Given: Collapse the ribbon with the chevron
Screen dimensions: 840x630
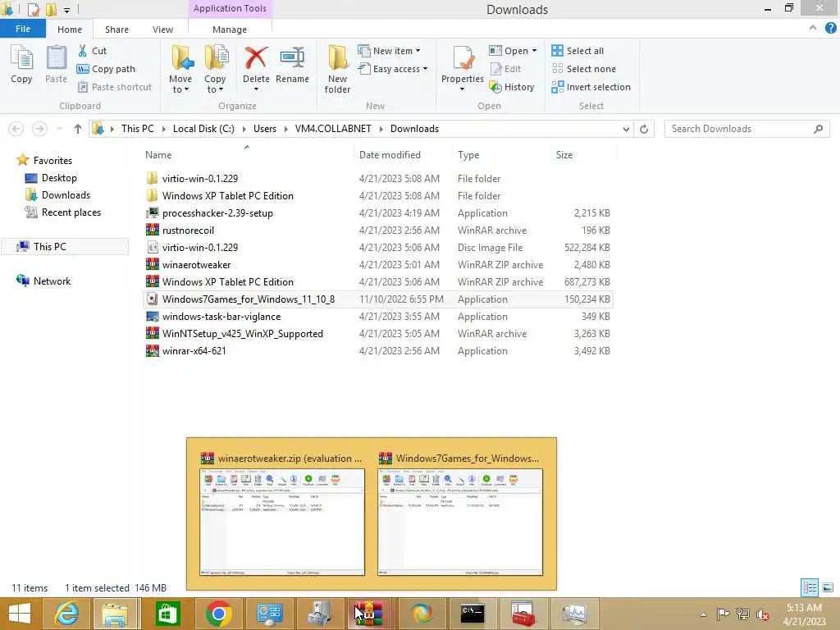Looking at the screenshot, I should point(813,29).
